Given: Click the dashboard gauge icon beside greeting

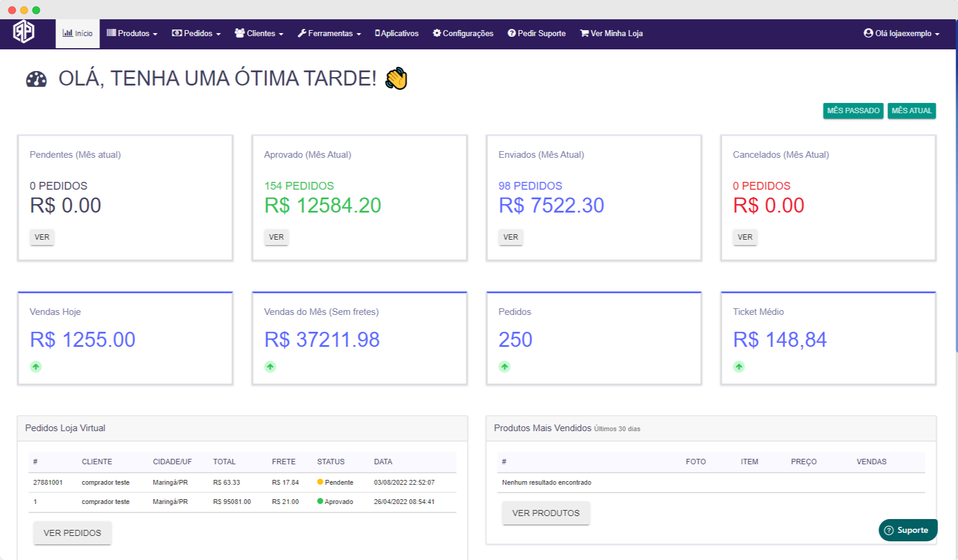Looking at the screenshot, I should tap(36, 79).
